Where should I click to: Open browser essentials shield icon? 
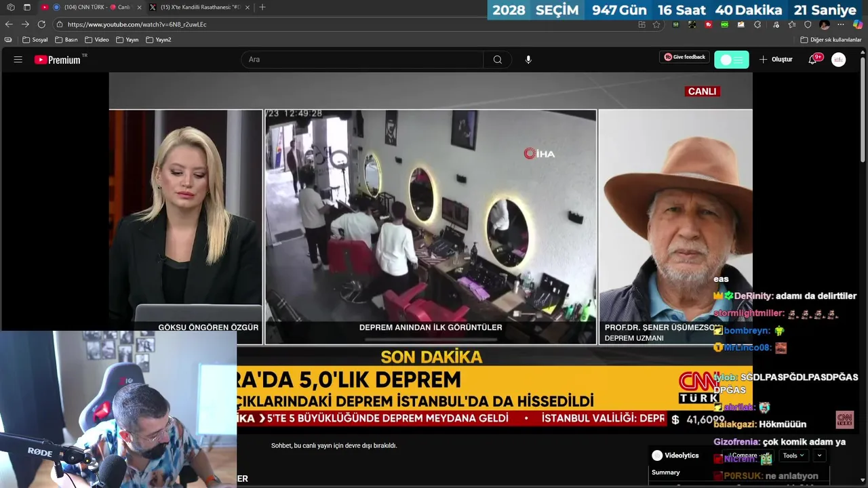[808, 24]
